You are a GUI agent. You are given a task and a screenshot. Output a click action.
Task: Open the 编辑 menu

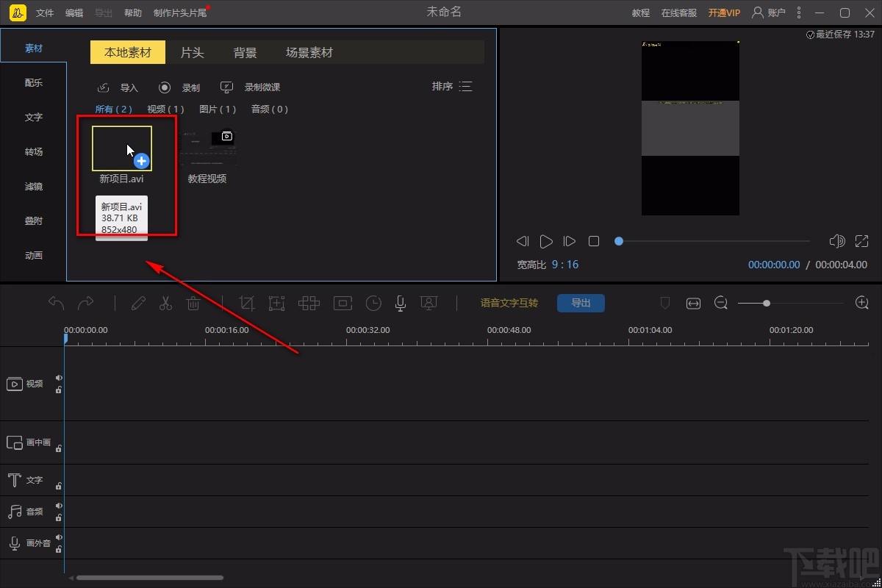tap(74, 13)
